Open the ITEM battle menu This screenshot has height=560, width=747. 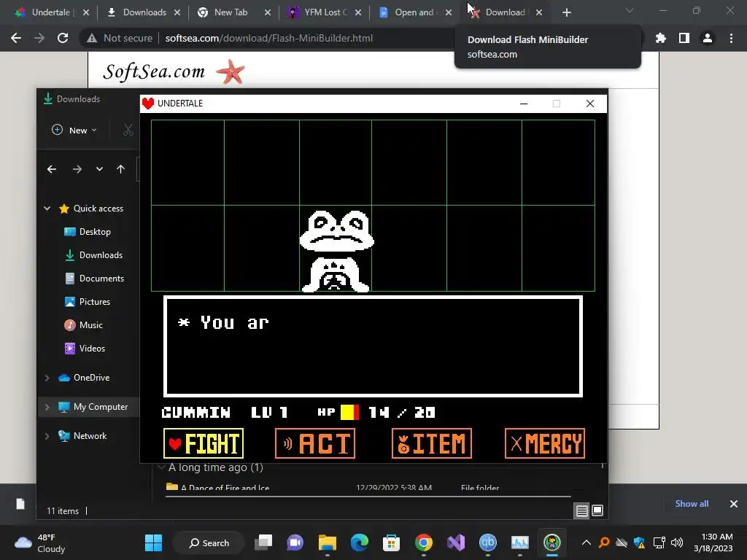(432, 443)
